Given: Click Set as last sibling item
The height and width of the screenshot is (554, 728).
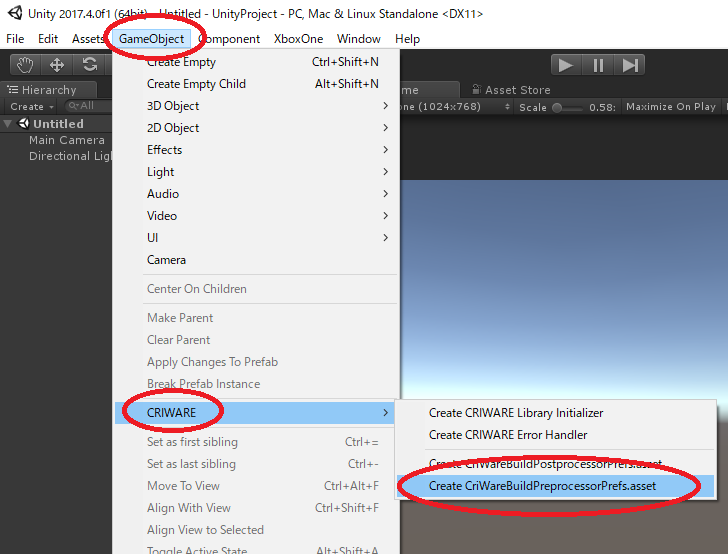Looking at the screenshot, I should (x=256, y=464).
